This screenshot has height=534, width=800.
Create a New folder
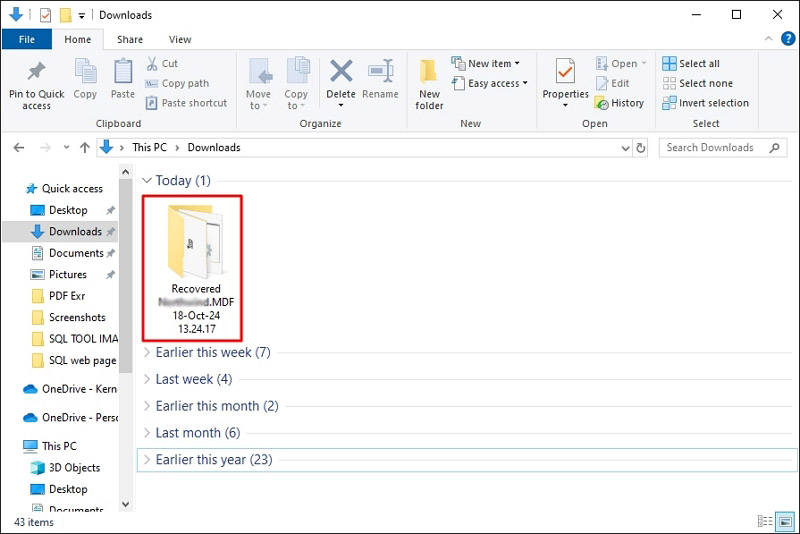coord(429,84)
